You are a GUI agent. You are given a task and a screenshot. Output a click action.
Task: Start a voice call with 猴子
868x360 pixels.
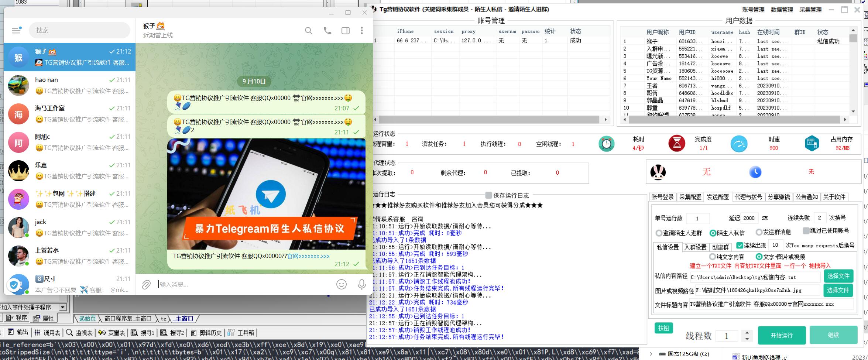pyautogui.click(x=327, y=31)
